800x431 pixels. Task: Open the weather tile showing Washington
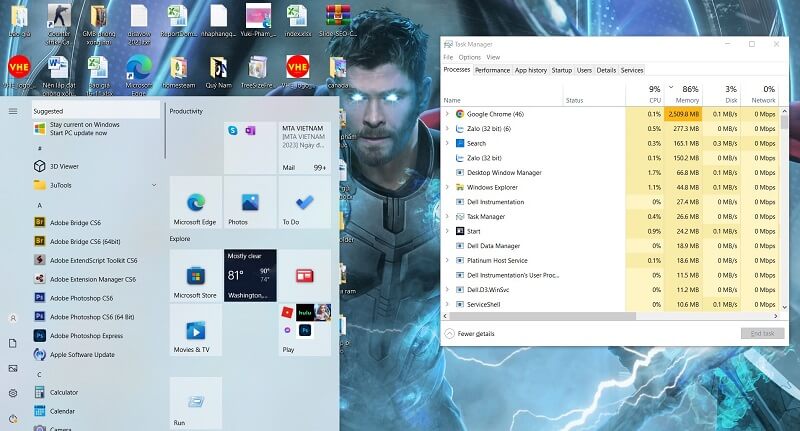250,275
